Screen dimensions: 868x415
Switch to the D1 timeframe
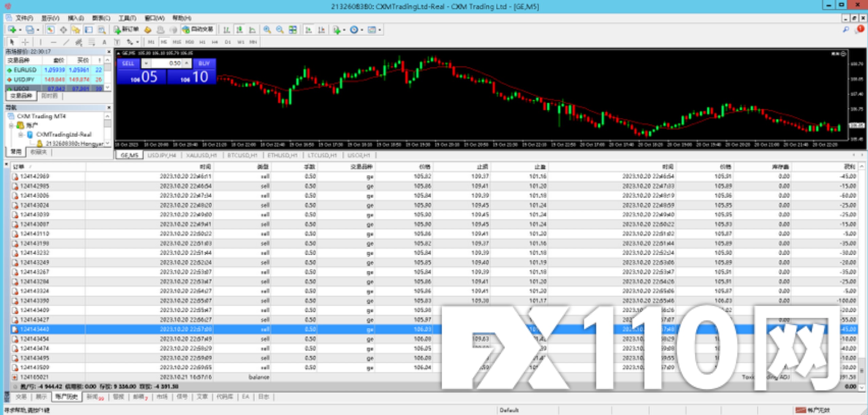coord(228,42)
